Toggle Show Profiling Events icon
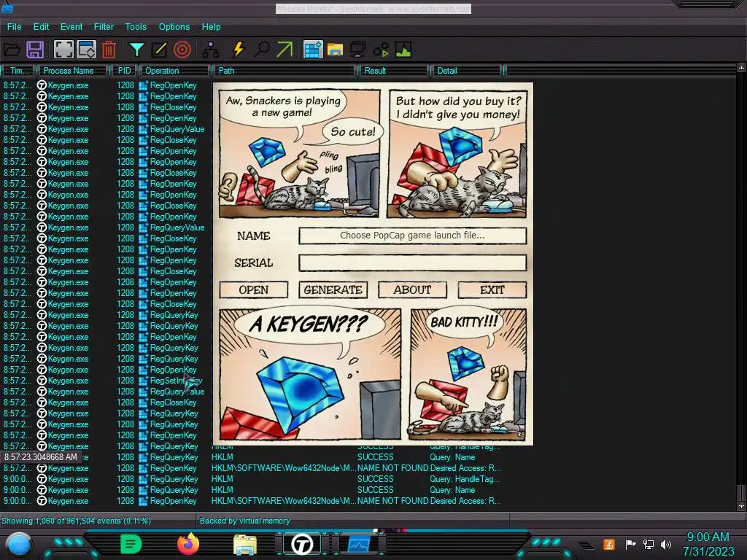This screenshot has width=747, height=560. click(x=403, y=50)
